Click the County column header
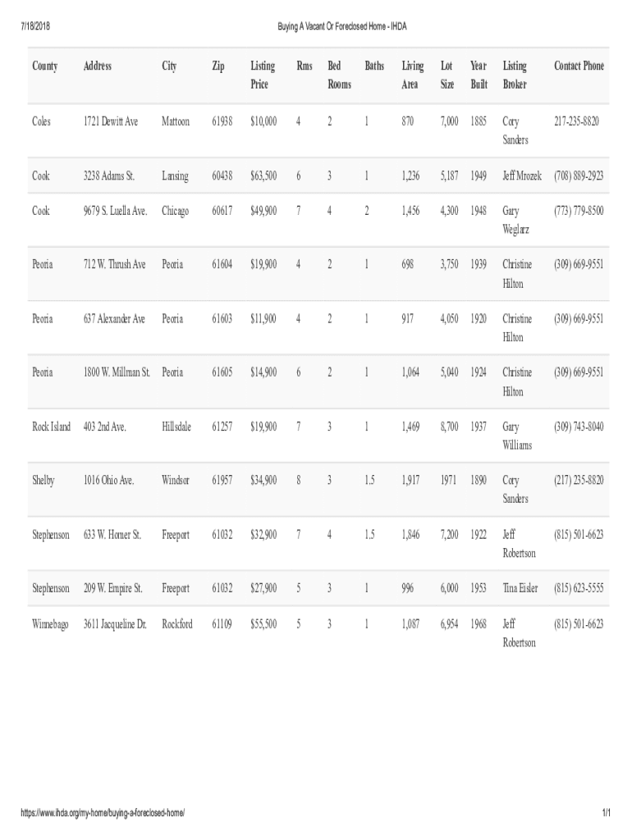This screenshot has width=632, height=840. (44, 66)
